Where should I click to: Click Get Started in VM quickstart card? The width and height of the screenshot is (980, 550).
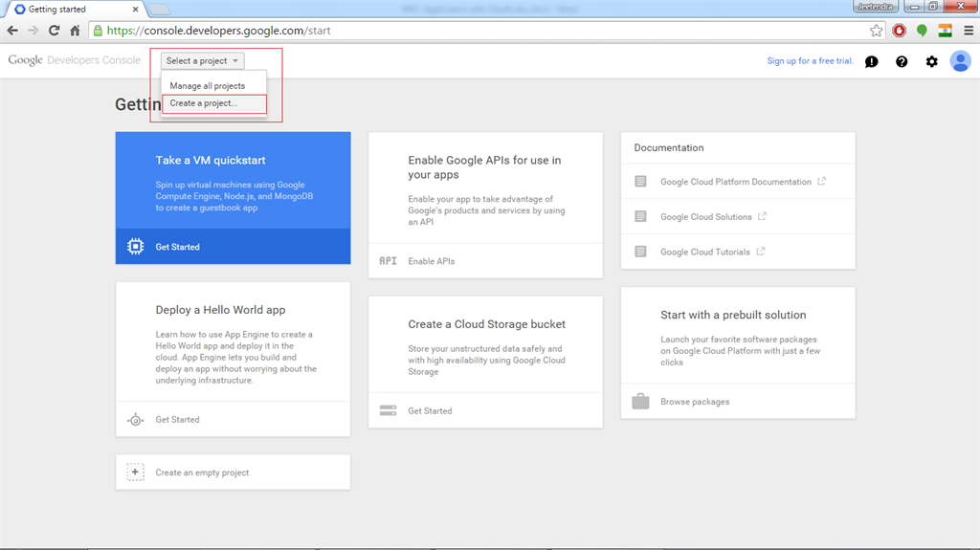coord(177,247)
